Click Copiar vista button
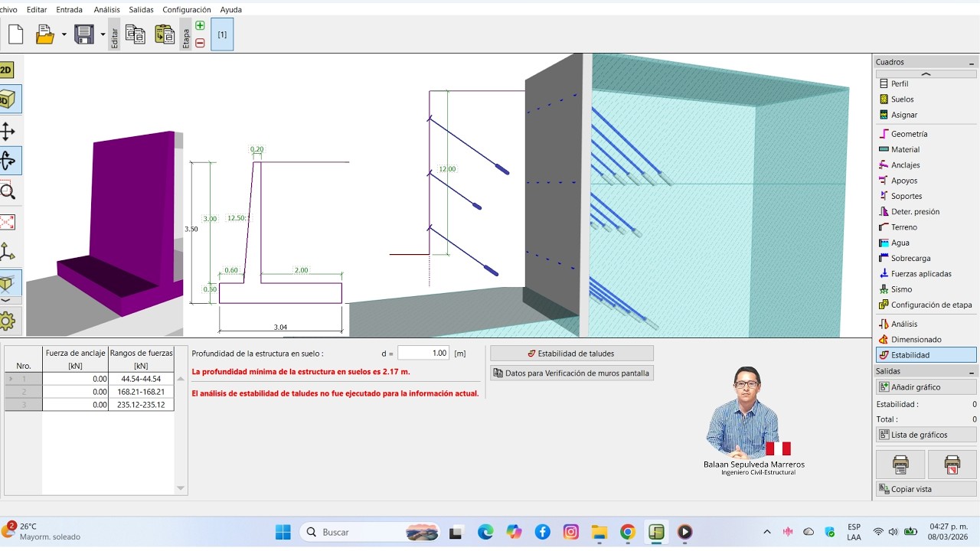 point(926,489)
